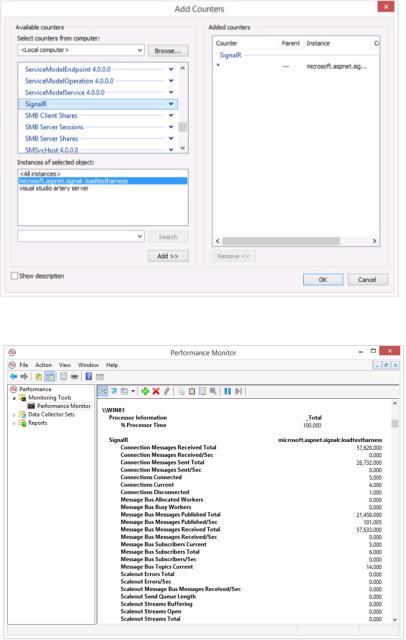Open the instance search combo box dropdown
This screenshot has height=640, width=406.
coord(140,236)
